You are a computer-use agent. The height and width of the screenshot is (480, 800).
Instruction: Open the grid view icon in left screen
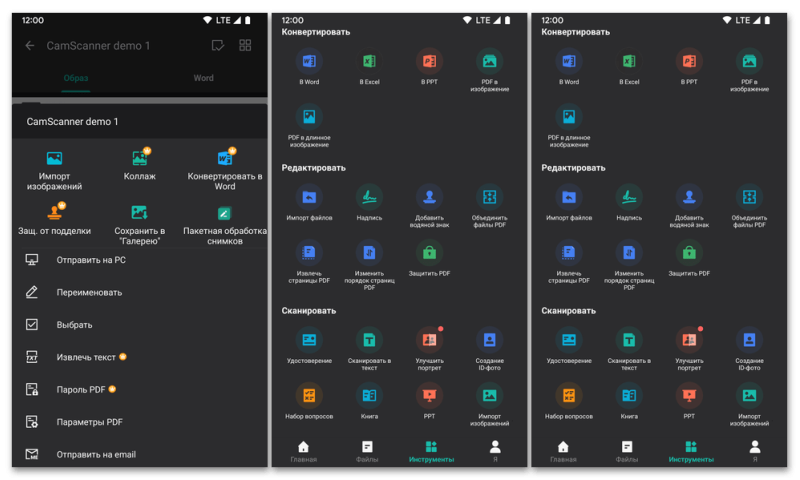click(245, 45)
